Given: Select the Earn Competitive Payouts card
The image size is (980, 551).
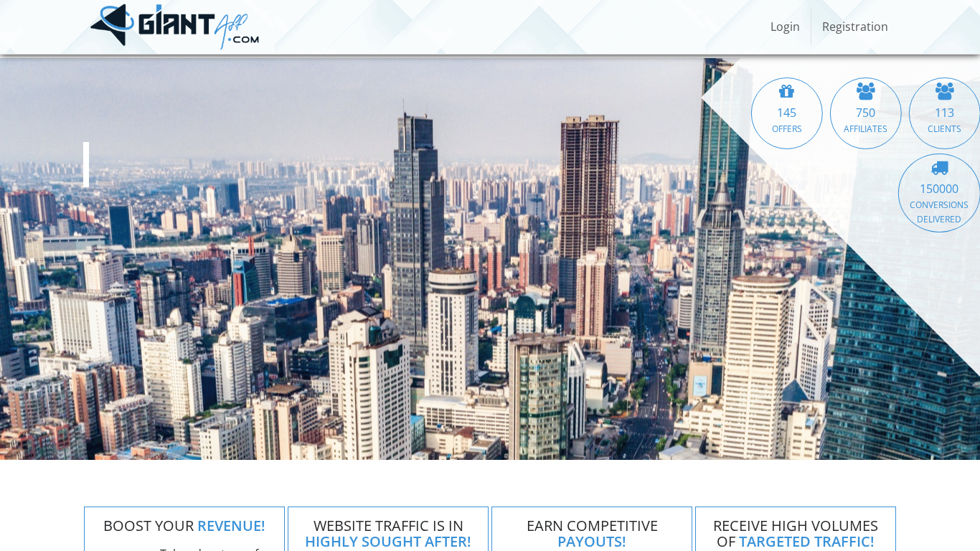Looking at the screenshot, I should pos(592,533).
